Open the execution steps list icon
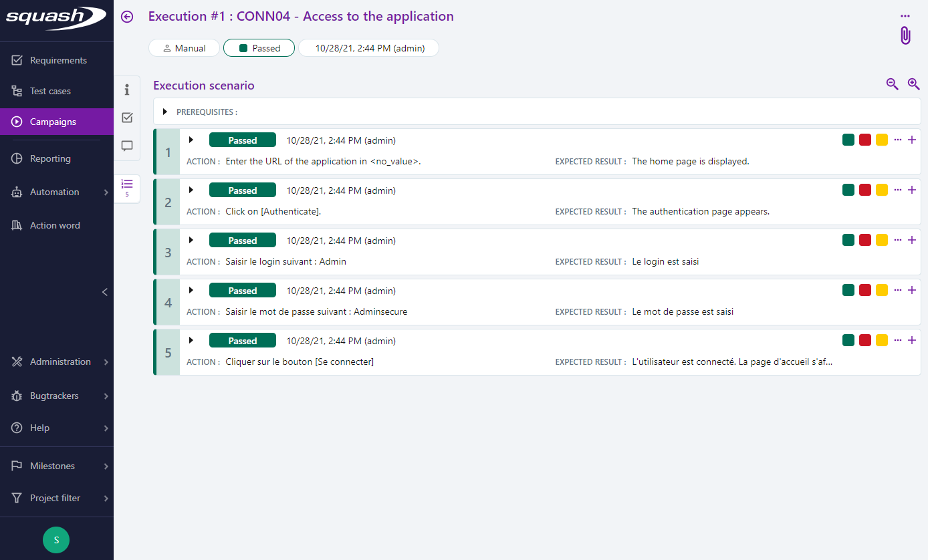This screenshot has width=928, height=560. 127,186
